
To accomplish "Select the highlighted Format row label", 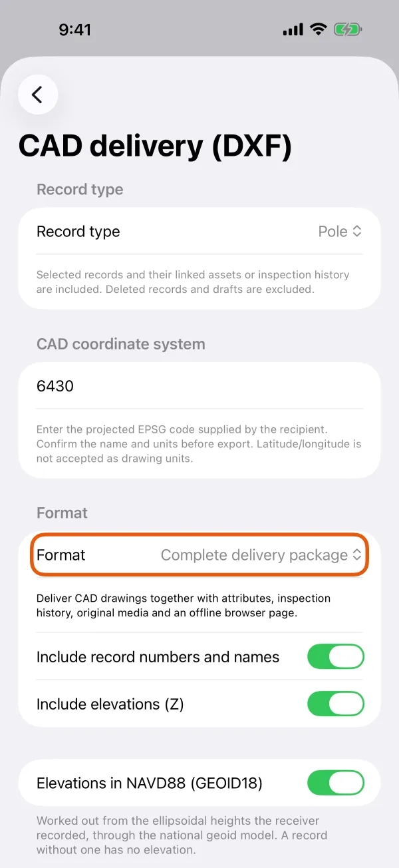I will (61, 555).
